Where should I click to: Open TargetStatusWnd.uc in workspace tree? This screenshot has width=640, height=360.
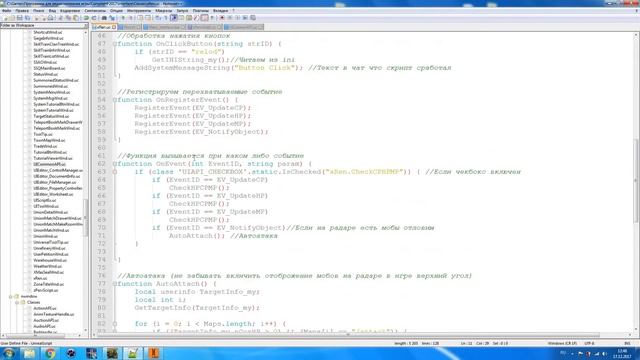51,116
